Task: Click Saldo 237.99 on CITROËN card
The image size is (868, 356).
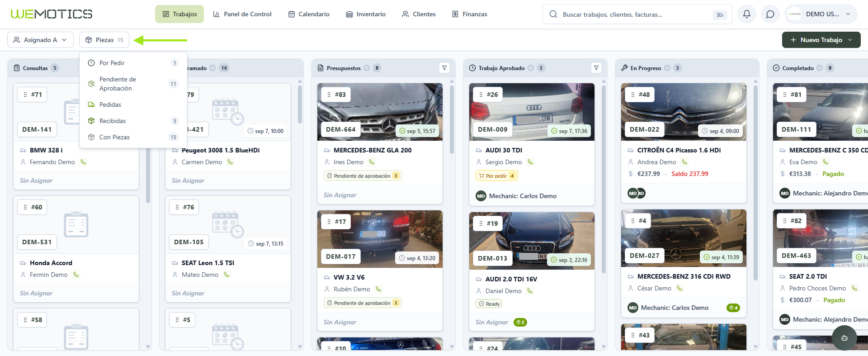Action: click(690, 174)
